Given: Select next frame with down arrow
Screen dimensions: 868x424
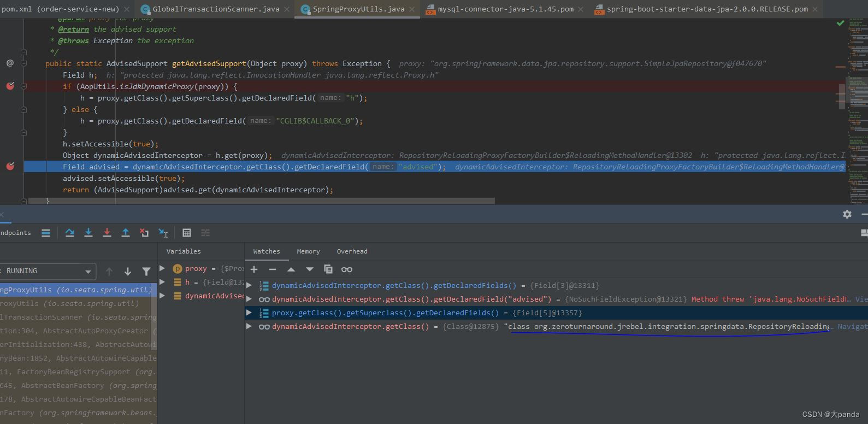Looking at the screenshot, I should point(127,271).
